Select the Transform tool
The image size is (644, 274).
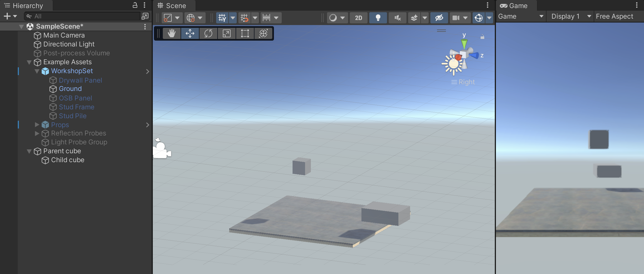click(263, 33)
